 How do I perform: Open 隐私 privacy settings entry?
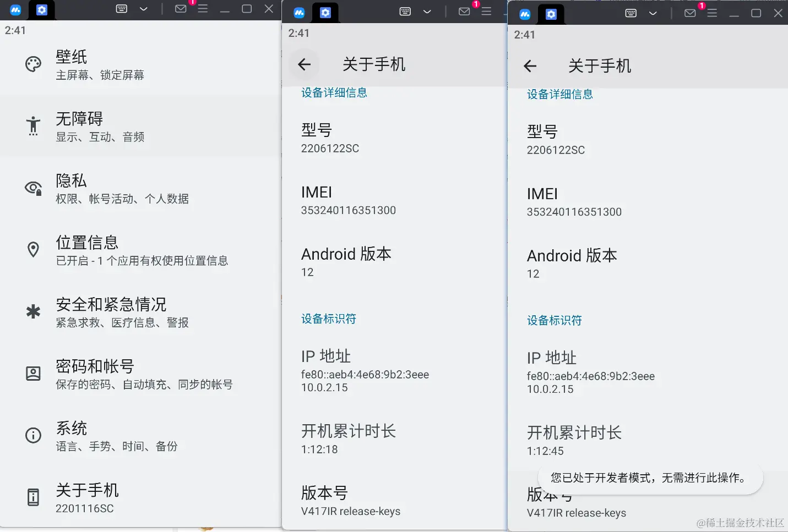(x=140, y=188)
